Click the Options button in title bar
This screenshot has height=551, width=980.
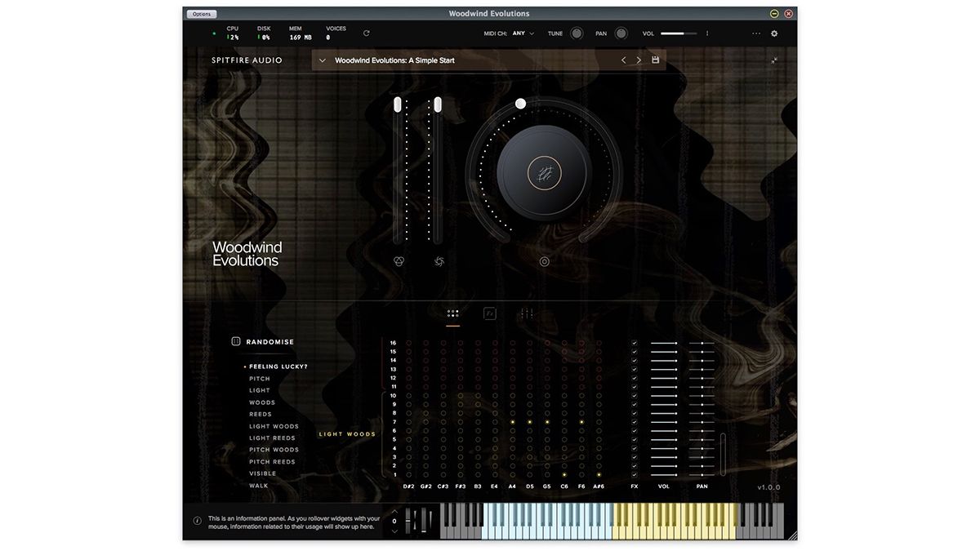click(x=202, y=14)
